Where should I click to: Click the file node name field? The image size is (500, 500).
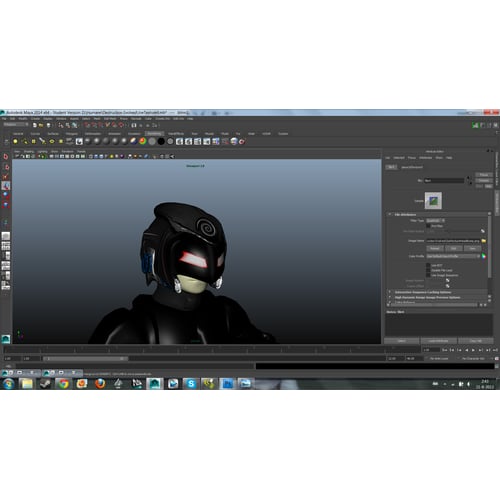coord(444,180)
